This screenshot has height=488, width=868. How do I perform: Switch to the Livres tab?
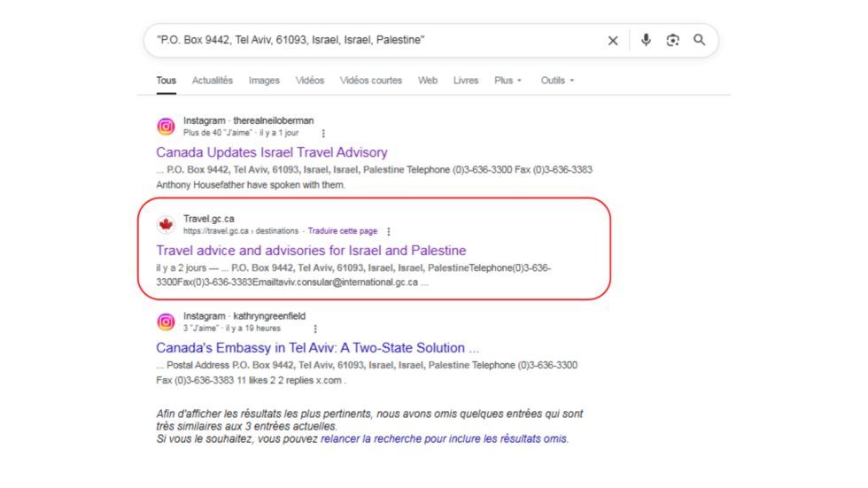[466, 81]
